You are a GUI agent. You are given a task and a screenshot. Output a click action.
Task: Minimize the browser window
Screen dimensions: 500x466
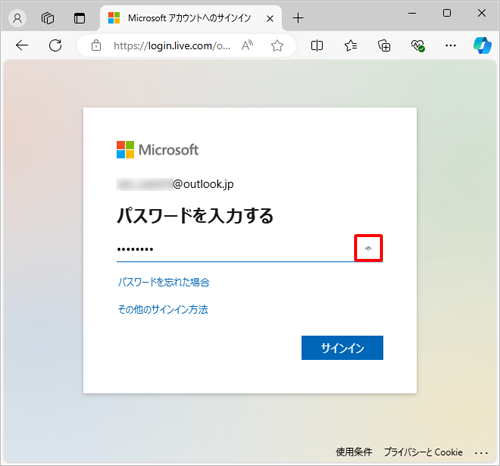412,14
